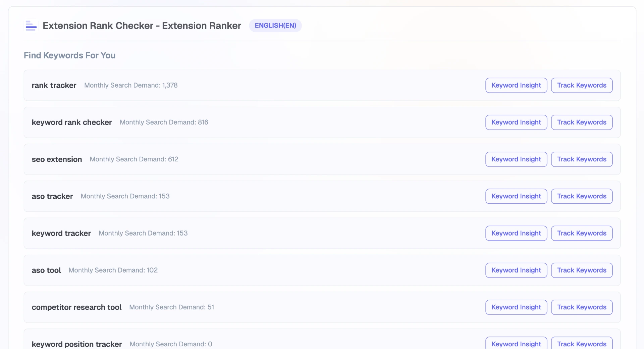Open Keyword Insight for competitor research tool
644x349 pixels.
(516, 307)
